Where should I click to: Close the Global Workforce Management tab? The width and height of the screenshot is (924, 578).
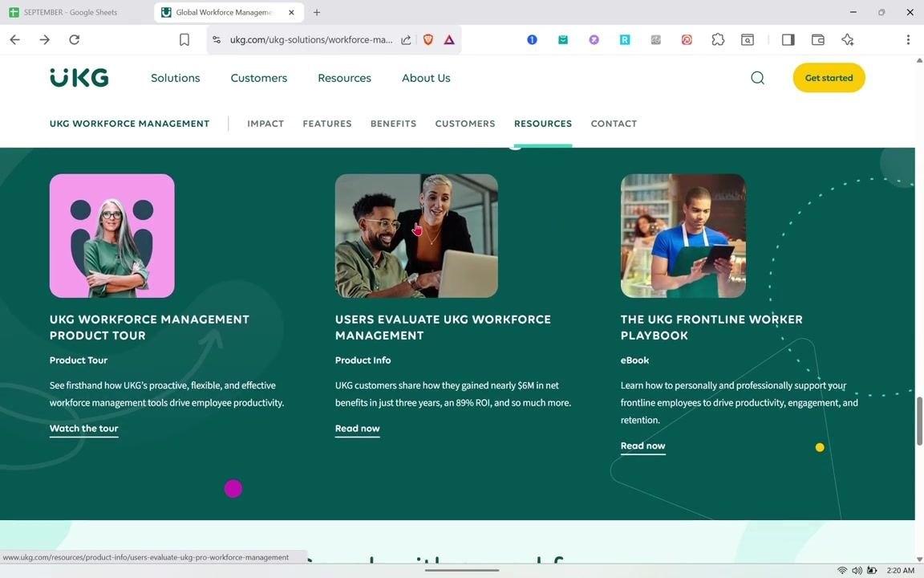(x=291, y=12)
